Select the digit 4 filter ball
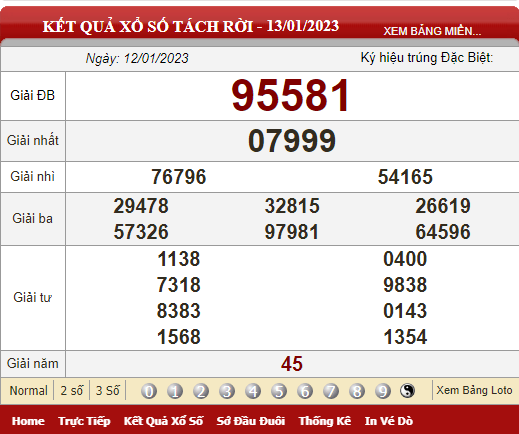This screenshot has width=519, height=434. 253,391
